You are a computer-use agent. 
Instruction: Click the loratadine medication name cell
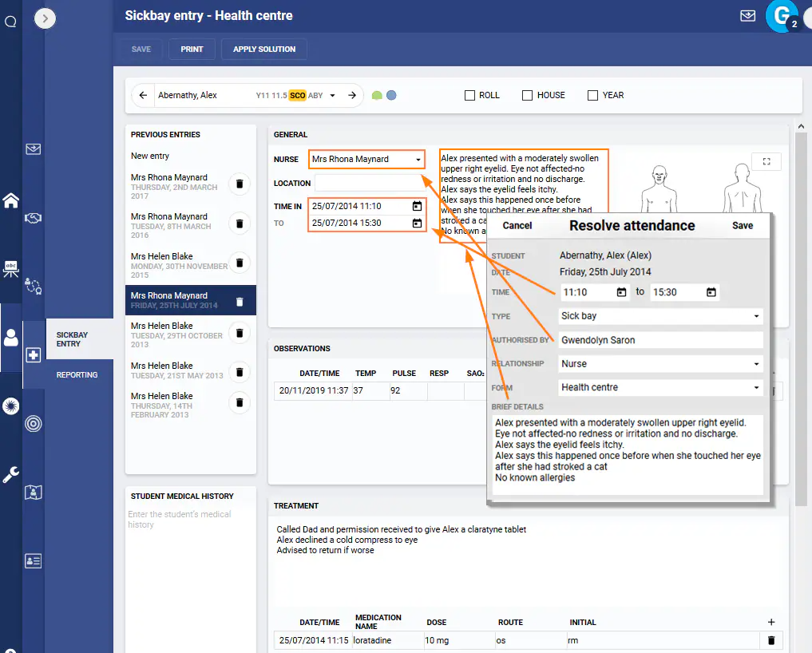point(387,640)
